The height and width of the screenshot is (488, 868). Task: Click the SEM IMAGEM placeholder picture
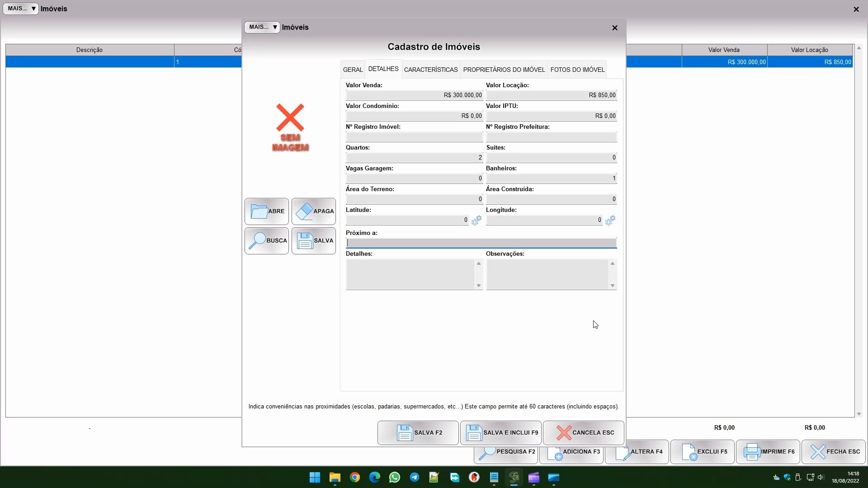(290, 128)
